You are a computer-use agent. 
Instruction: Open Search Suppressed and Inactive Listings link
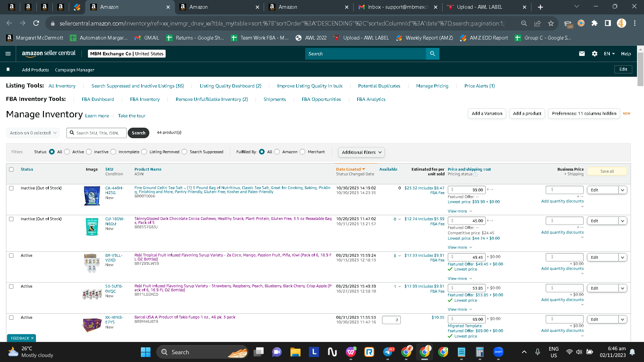[x=138, y=86]
